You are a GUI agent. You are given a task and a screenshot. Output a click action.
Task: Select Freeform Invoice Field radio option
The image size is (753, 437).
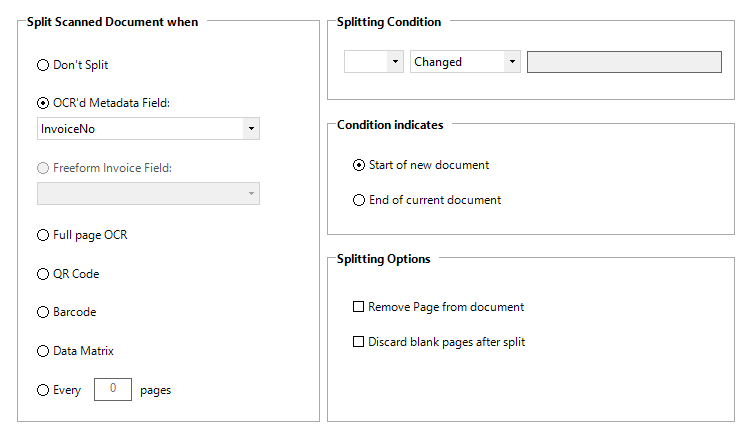tap(43, 168)
